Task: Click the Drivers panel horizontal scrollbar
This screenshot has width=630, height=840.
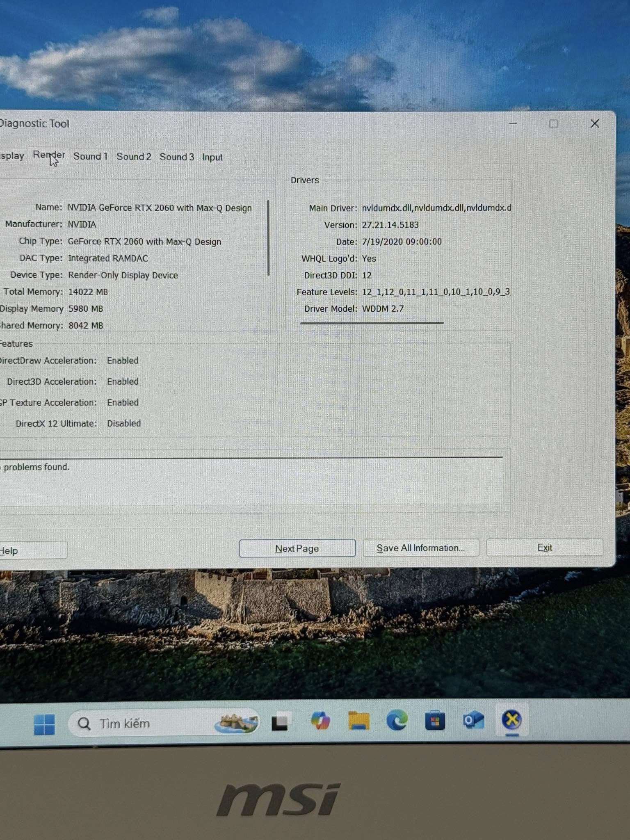Action: click(372, 323)
